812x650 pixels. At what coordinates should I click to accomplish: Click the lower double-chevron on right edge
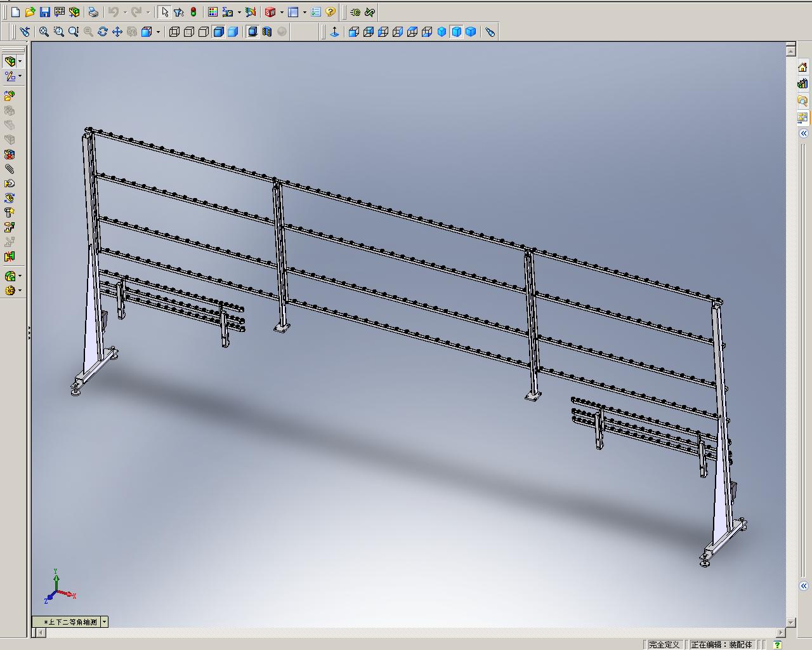[x=803, y=586]
